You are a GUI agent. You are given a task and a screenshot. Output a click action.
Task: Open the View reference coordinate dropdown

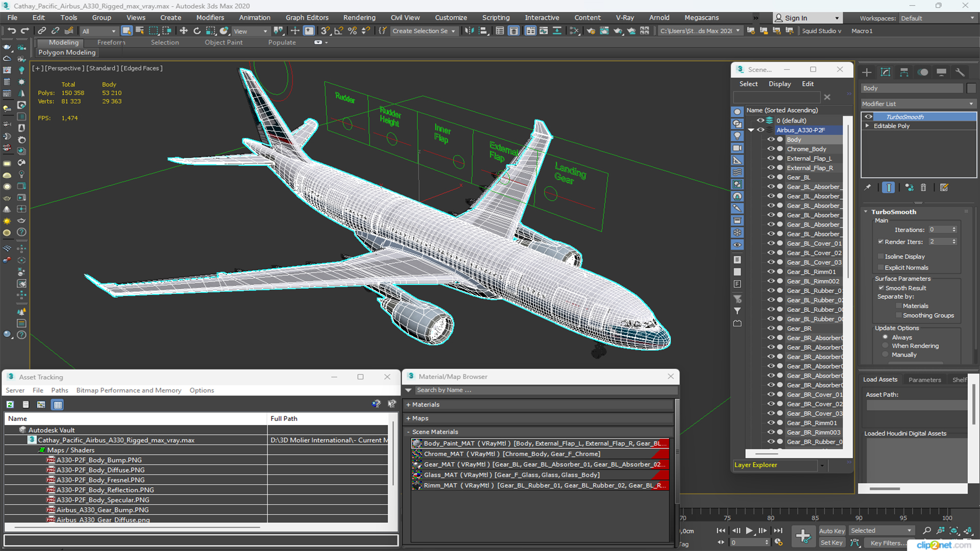251,31
